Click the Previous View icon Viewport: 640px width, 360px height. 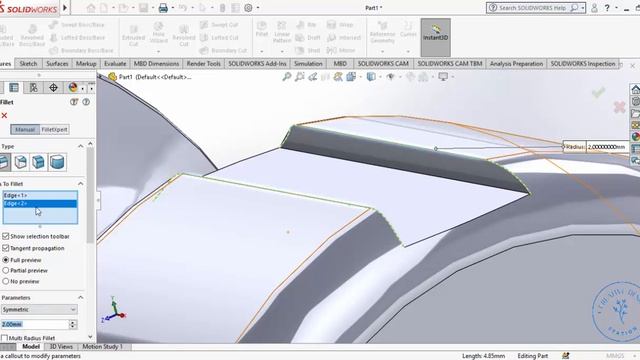click(313, 77)
